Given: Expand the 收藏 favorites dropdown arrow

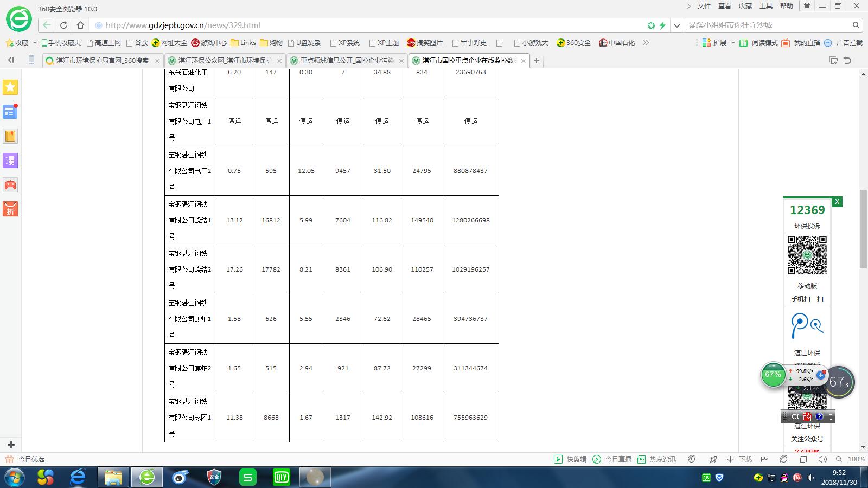Looking at the screenshot, I should click(35, 43).
